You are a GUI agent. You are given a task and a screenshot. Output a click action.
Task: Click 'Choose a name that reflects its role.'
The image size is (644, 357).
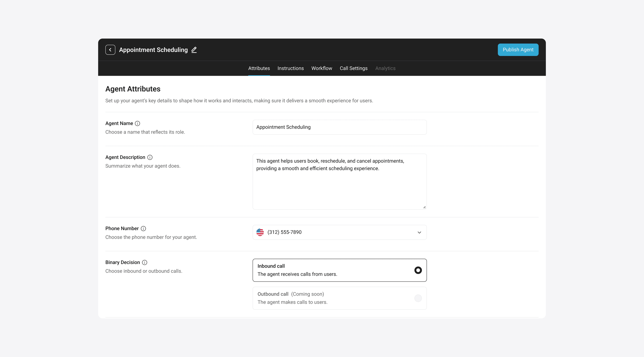coord(145,132)
